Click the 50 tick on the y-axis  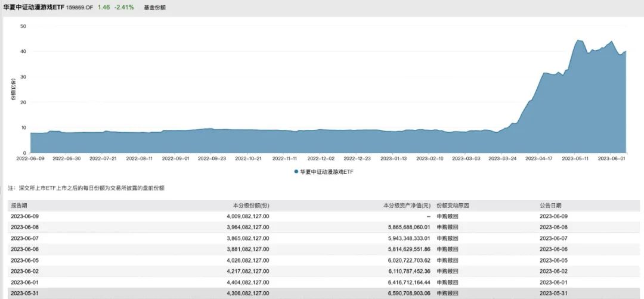tap(23, 26)
